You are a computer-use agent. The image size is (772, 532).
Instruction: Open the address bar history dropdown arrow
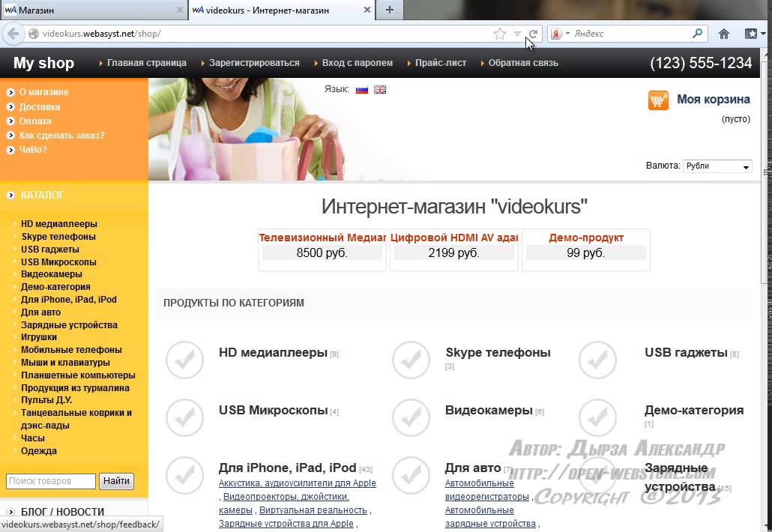pos(517,34)
